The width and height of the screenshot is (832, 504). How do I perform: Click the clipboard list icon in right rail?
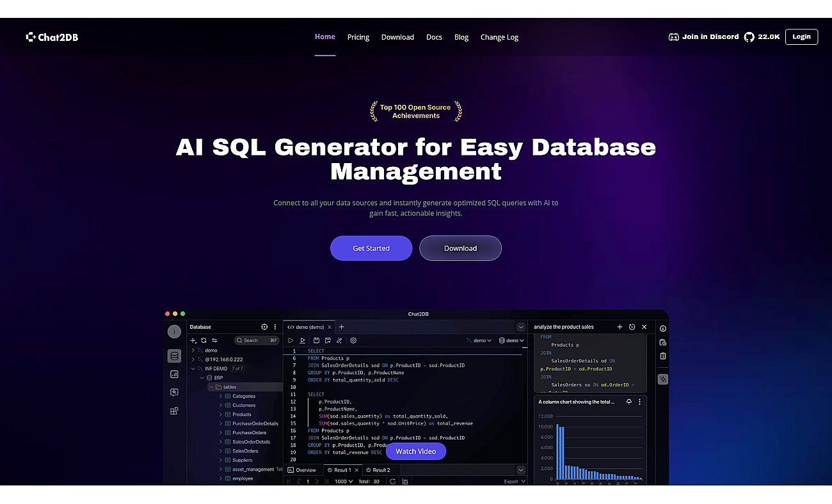tap(663, 356)
